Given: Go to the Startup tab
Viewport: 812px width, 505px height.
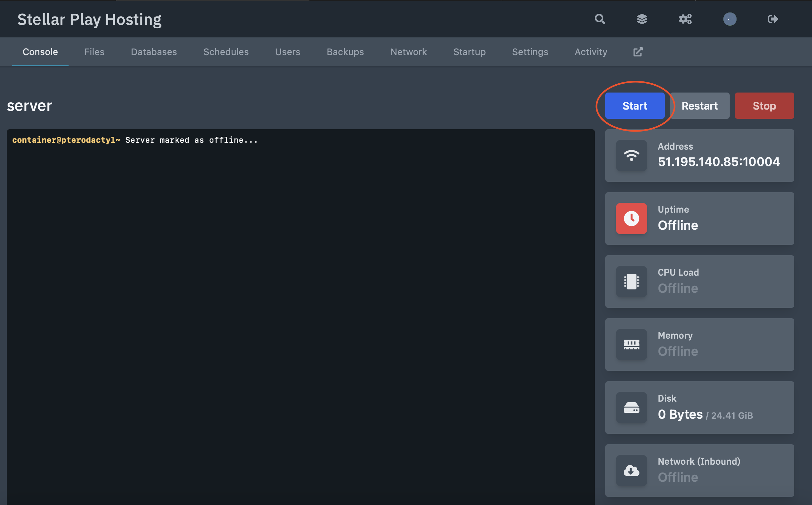Looking at the screenshot, I should (469, 52).
